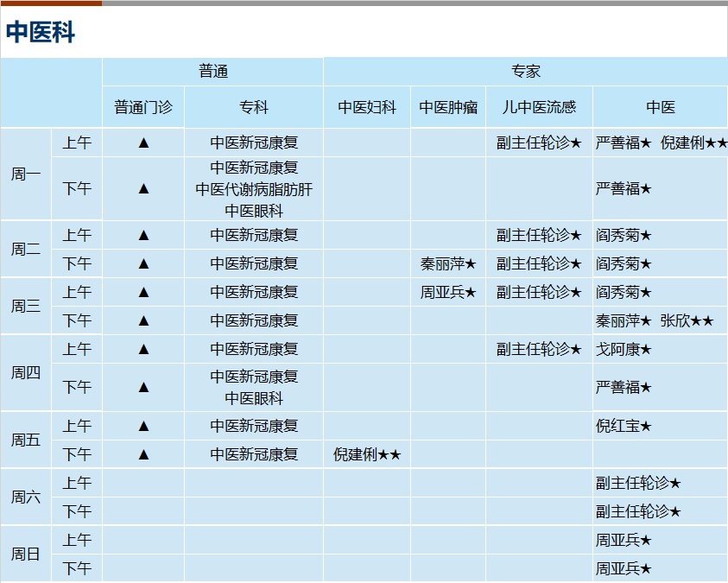Click the ▲ for Thursday morning 普通门诊
The image size is (728, 583).
coord(143,349)
